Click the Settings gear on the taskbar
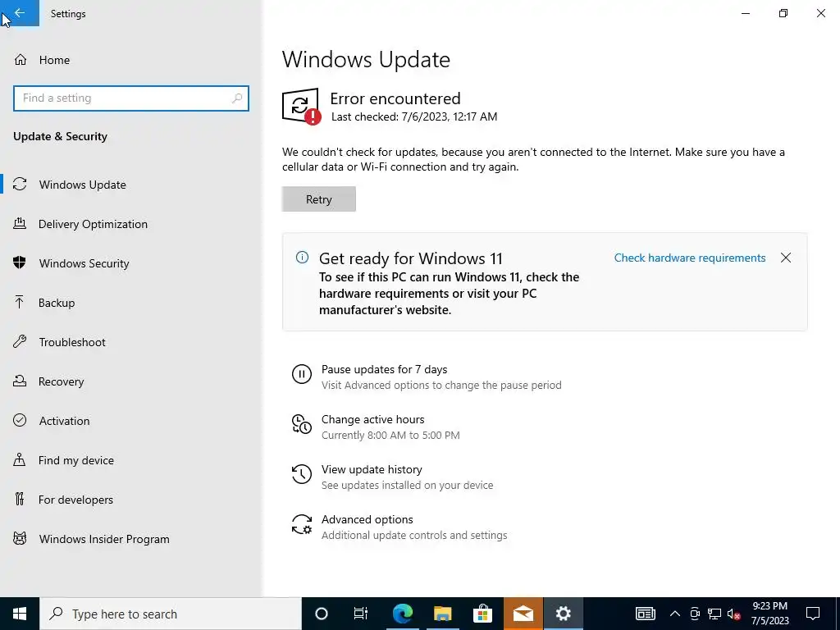 click(563, 614)
